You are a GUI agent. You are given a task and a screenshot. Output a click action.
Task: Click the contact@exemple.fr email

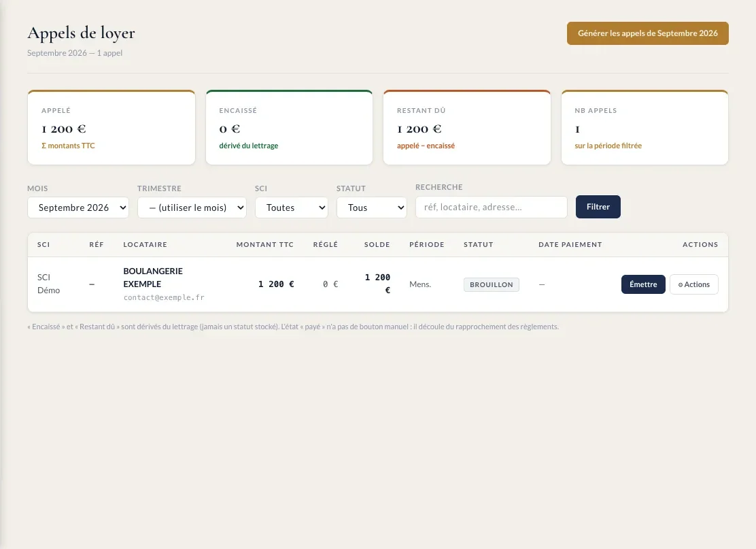pos(164,297)
